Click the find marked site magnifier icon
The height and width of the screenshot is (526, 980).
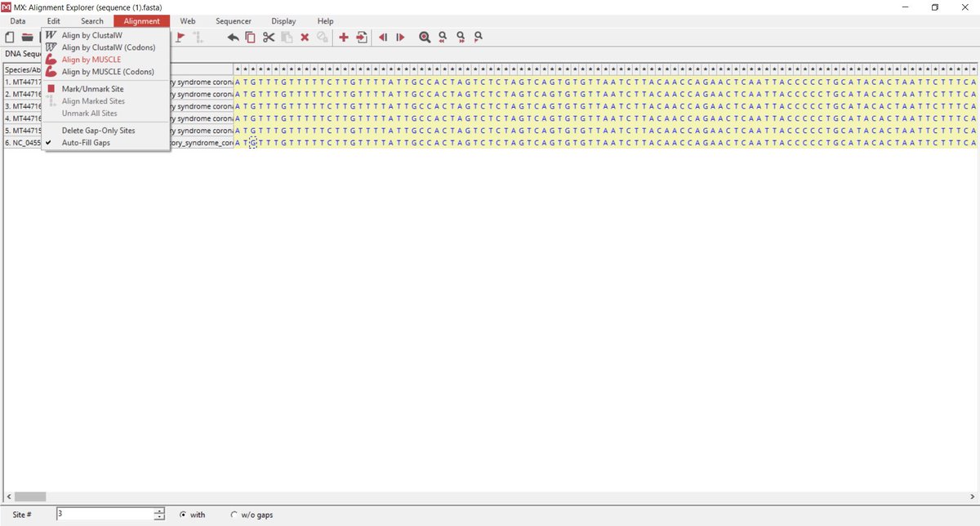click(x=479, y=37)
